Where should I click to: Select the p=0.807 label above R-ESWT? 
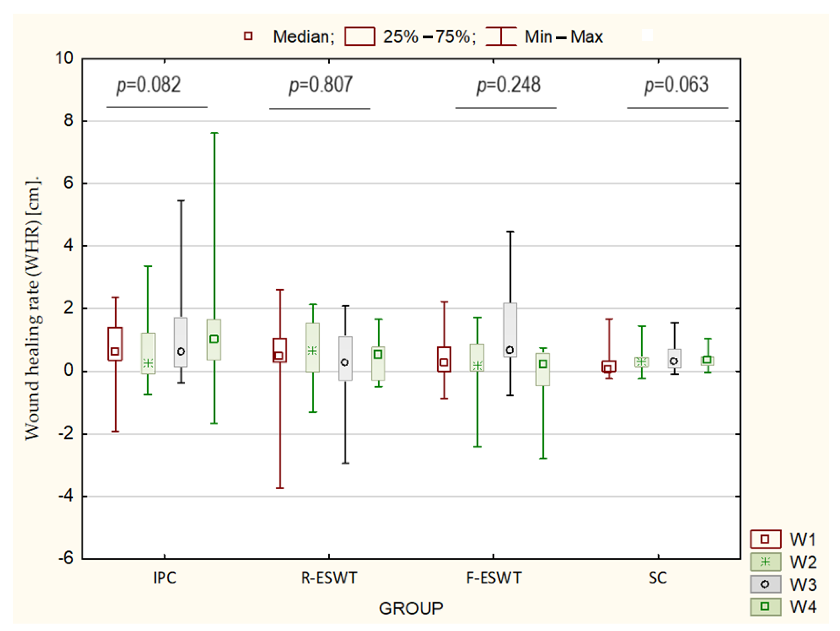click(x=321, y=85)
